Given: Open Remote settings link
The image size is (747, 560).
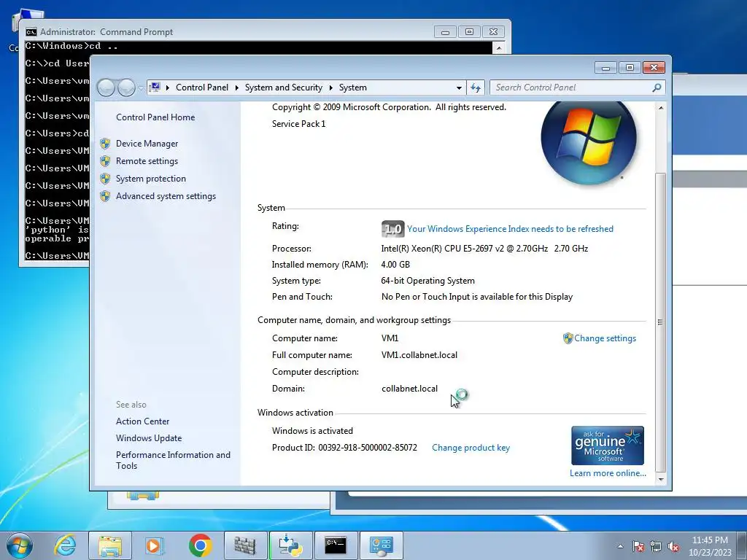Looking at the screenshot, I should (x=147, y=161).
